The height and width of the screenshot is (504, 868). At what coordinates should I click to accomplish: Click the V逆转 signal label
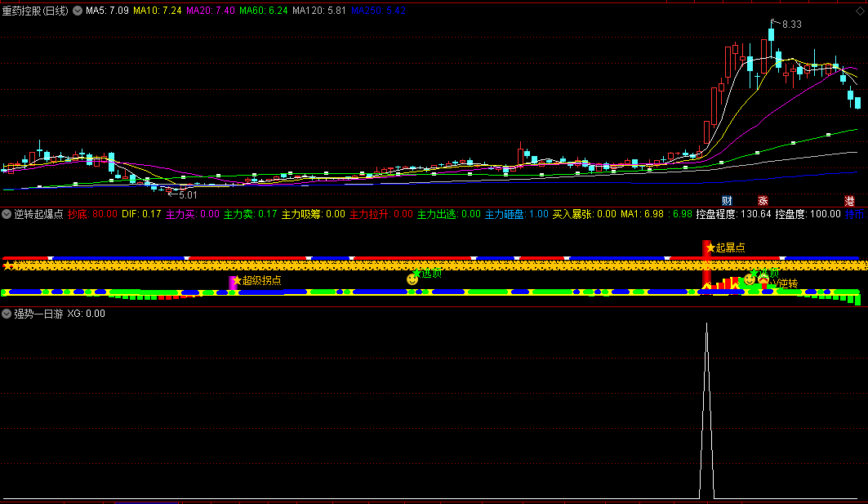[x=785, y=283]
